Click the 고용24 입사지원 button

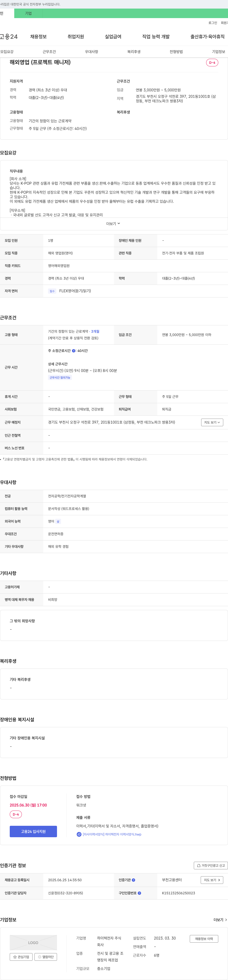pyautogui.click(x=33, y=831)
